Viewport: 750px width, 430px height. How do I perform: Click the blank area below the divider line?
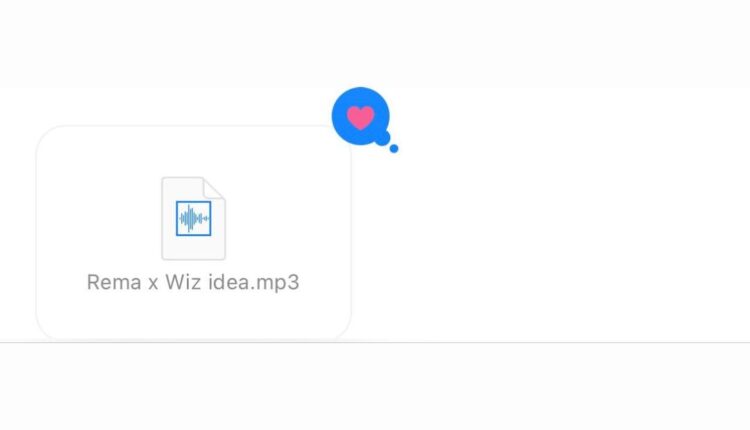pyautogui.click(x=375, y=386)
